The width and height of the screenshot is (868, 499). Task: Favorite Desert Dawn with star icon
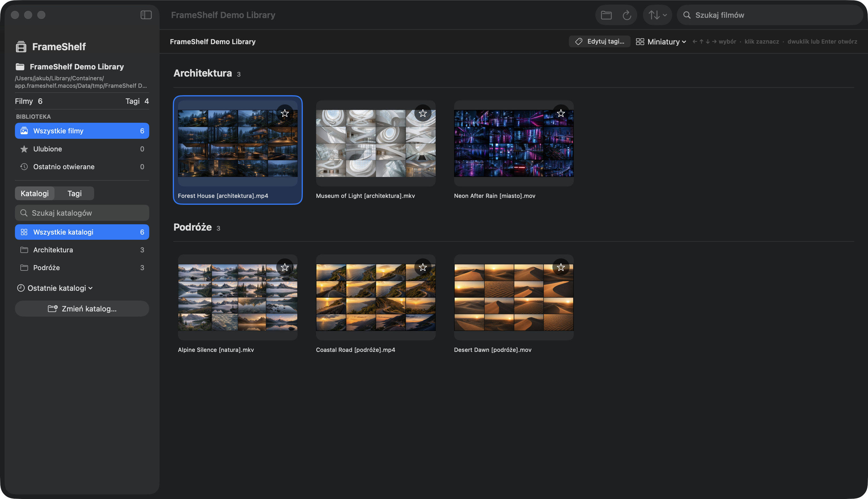coord(561,267)
